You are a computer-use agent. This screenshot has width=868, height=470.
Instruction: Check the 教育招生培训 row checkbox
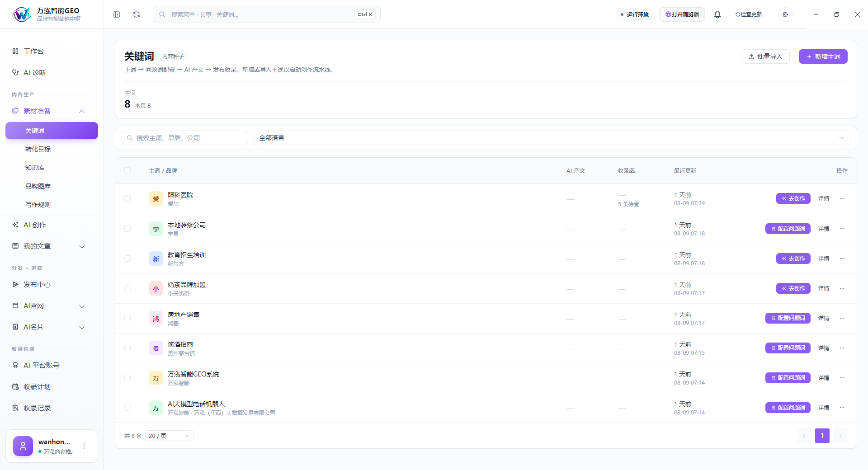click(127, 258)
